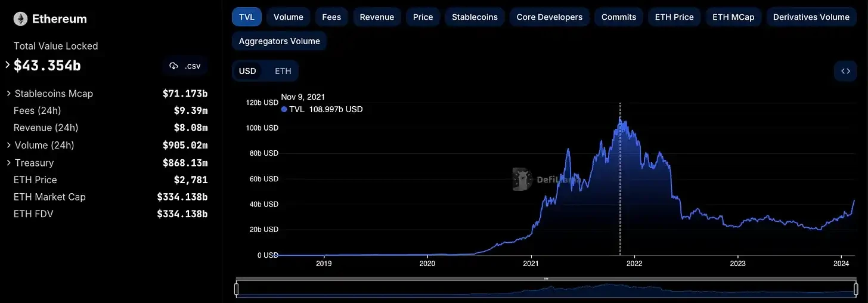This screenshot has width=868, height=303.
Task: Expand the Stablecoins Mcap row
Action: click(8, 94)
